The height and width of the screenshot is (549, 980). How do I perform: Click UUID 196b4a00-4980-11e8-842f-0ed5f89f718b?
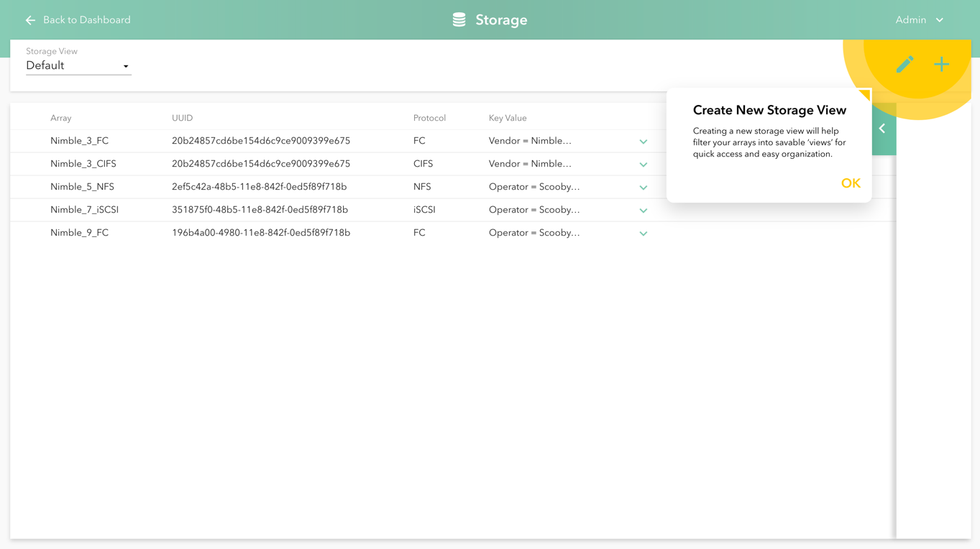point(261,233)
